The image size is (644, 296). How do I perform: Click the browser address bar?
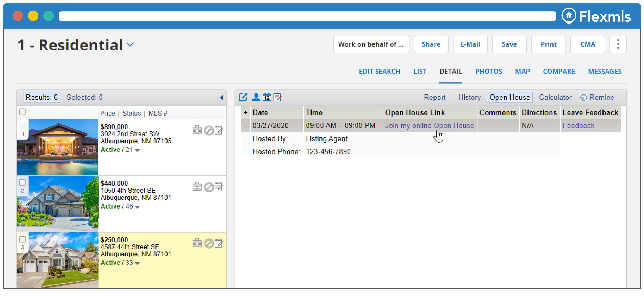coord(307,16)
